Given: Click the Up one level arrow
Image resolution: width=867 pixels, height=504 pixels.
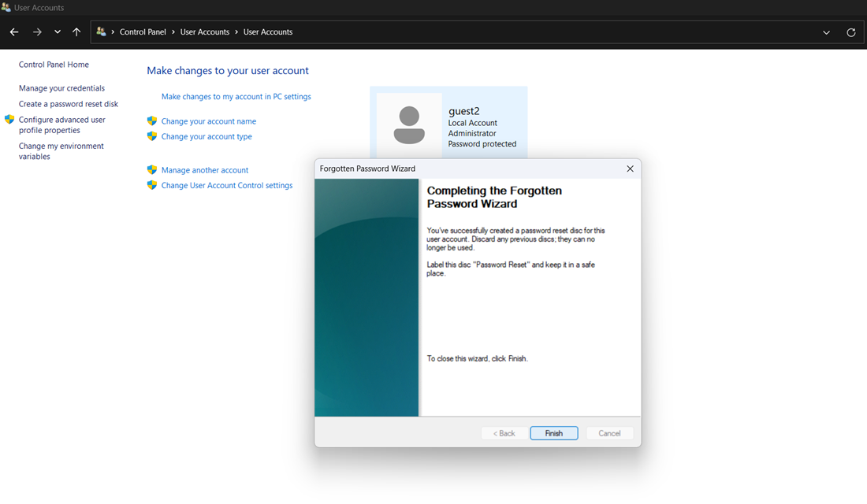Looking at the screenshot, I should point(76,32).
